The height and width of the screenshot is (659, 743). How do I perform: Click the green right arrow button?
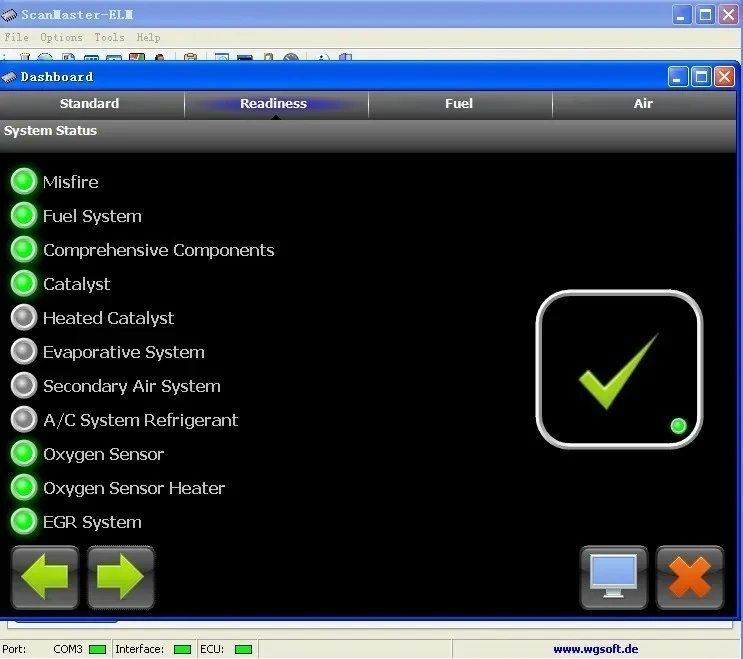click(120, 577)
